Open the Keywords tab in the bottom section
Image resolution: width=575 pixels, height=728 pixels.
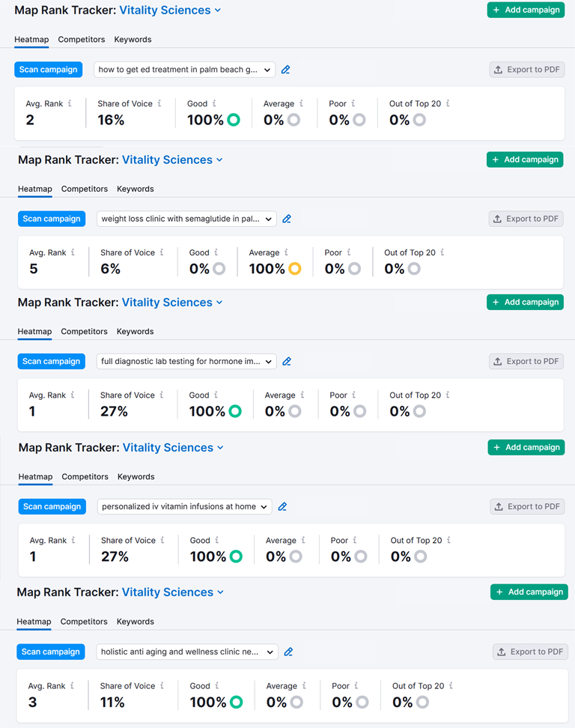[x=135, y=622]
